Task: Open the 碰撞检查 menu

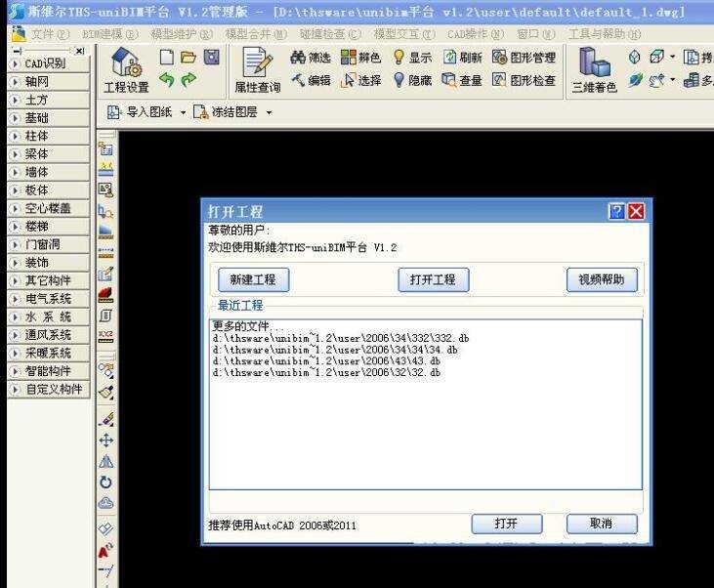Action: 330,34
